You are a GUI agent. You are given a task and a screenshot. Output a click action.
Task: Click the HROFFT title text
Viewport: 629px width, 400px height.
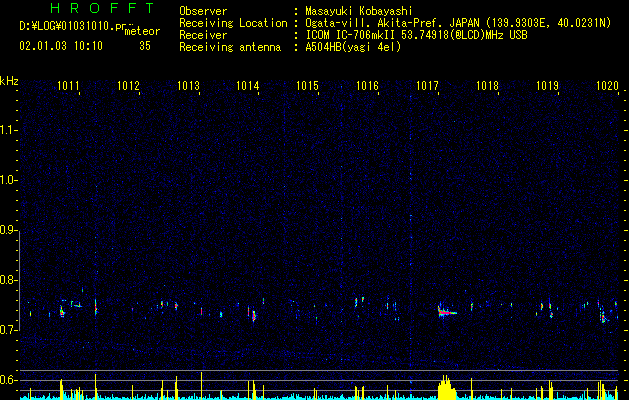(103, 8)
